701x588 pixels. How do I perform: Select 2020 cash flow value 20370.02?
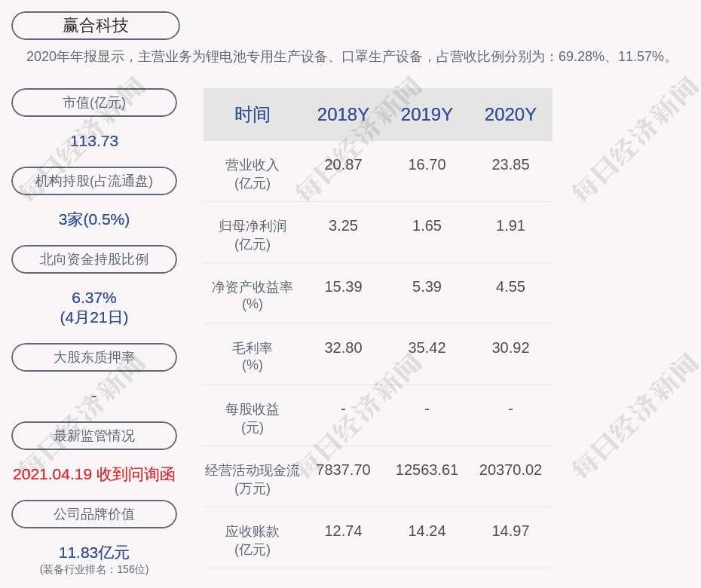click(510, 470)
